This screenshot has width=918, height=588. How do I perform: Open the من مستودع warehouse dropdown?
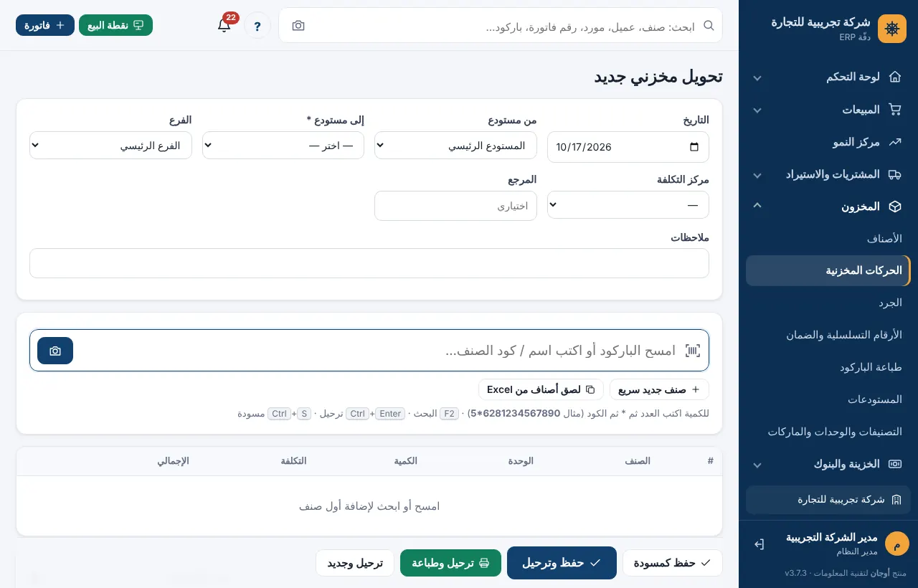[455, 146]
